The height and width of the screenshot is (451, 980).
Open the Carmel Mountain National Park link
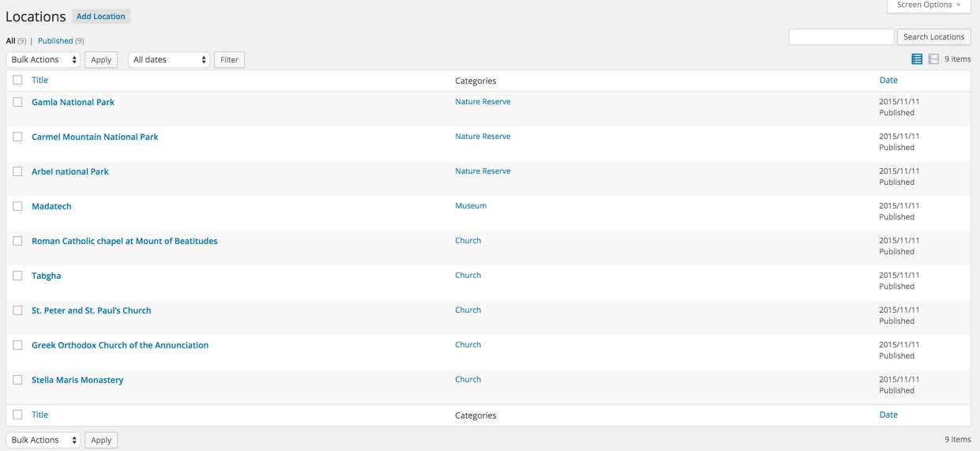pyautogui.click(x=95, y=137)
